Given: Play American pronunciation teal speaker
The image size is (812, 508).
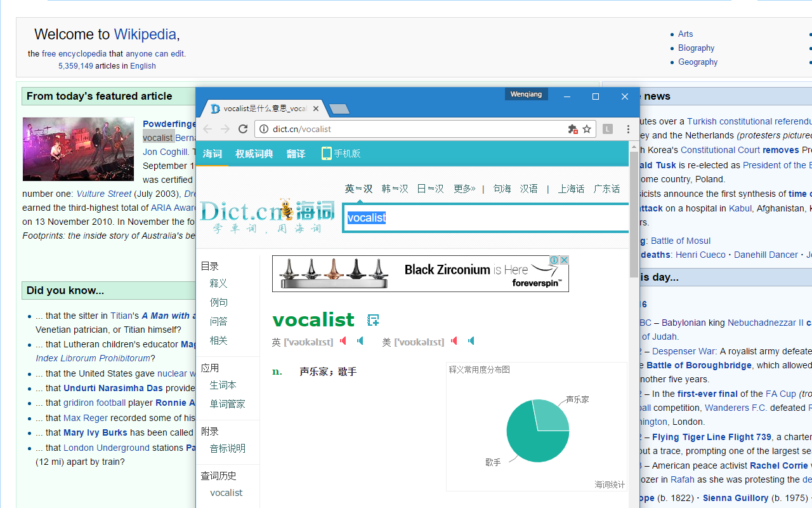Looking at the screenshot, I should click(471, 341).
